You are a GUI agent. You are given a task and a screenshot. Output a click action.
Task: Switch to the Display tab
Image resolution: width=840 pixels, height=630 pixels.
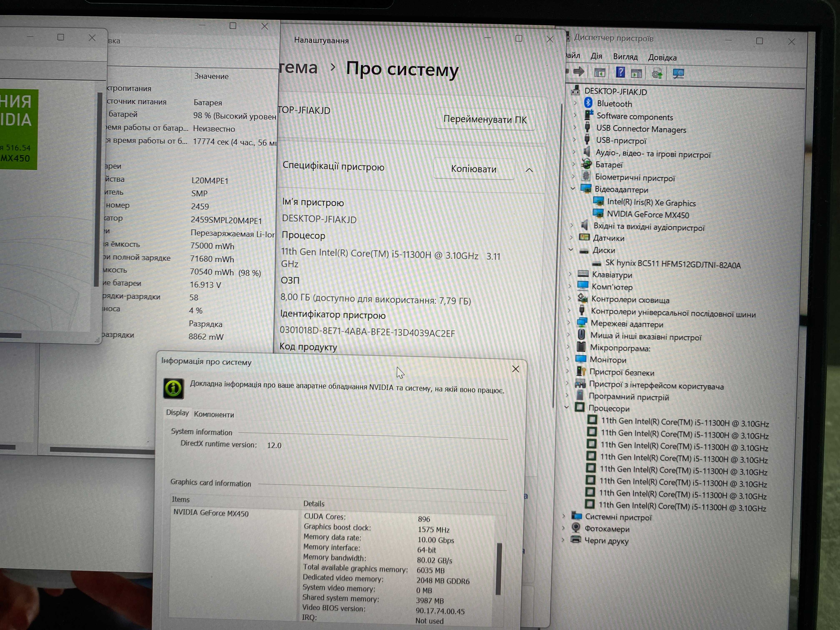coord(177,413)
